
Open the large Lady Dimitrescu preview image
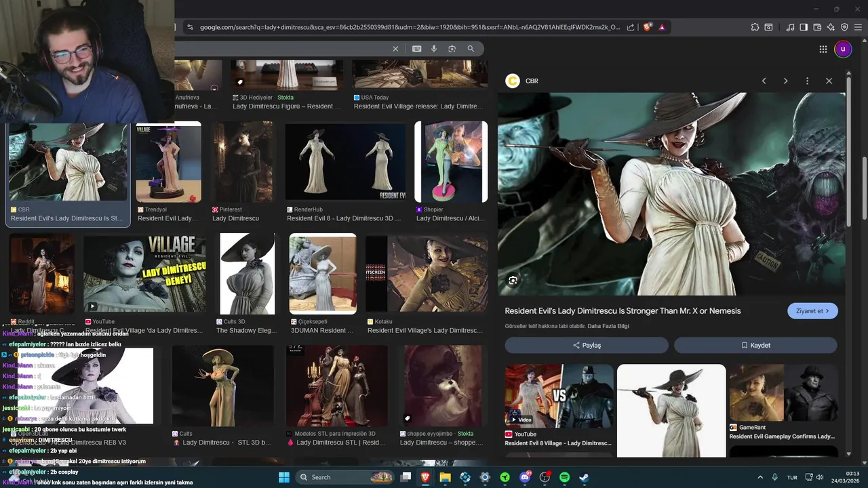tap(671, 194)
